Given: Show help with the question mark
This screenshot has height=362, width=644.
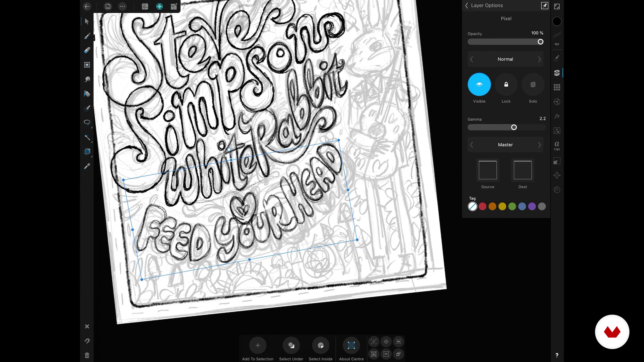Looking at the screenshot, I should pyautogui.click(x=557, y=355).
